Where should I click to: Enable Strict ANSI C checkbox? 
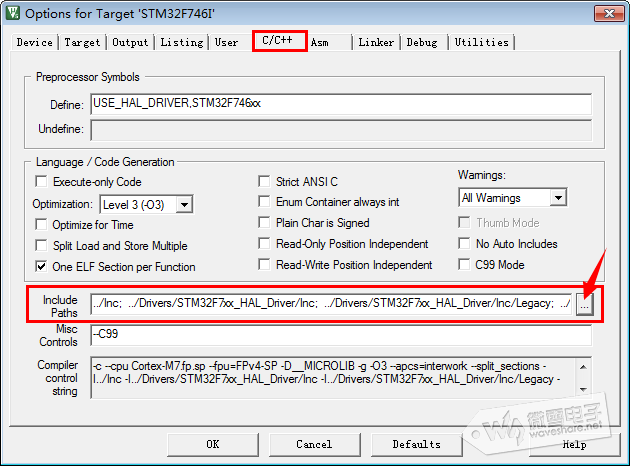click(265, 182)
